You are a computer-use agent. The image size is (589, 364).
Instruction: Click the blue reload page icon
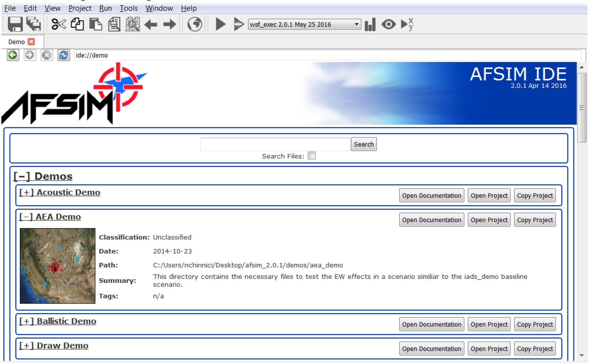[64, 55]
